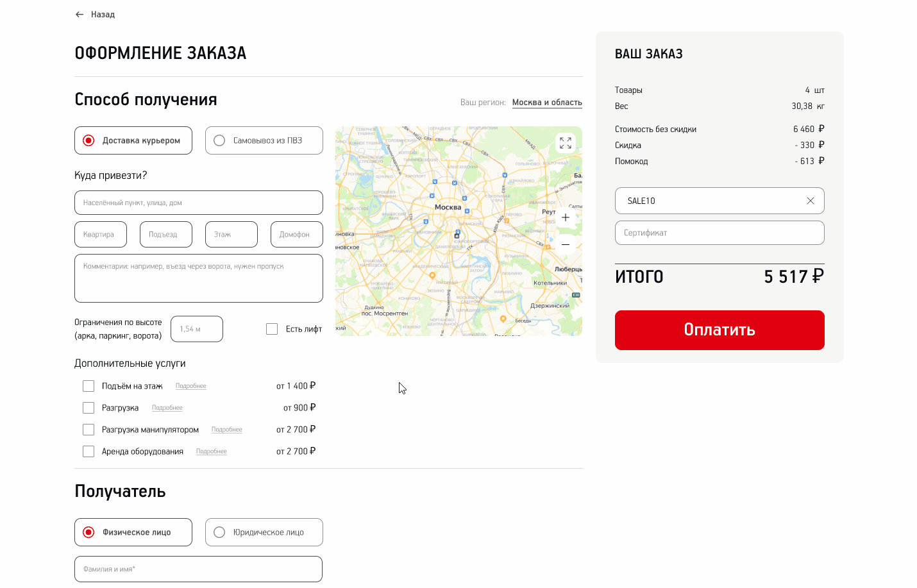Check the 'Аренда оборудования' option
Image resolution: width=917 pixels, height=588 pixels.
click(88, 451)
